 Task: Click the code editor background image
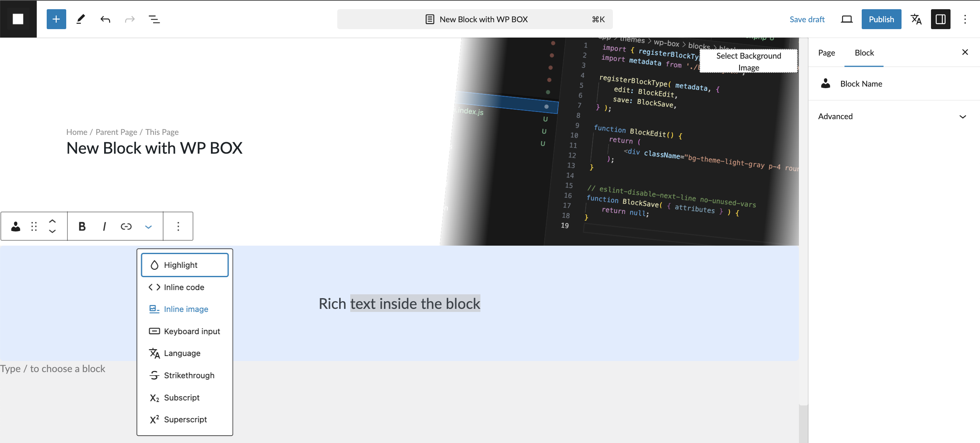pos(620,142)
